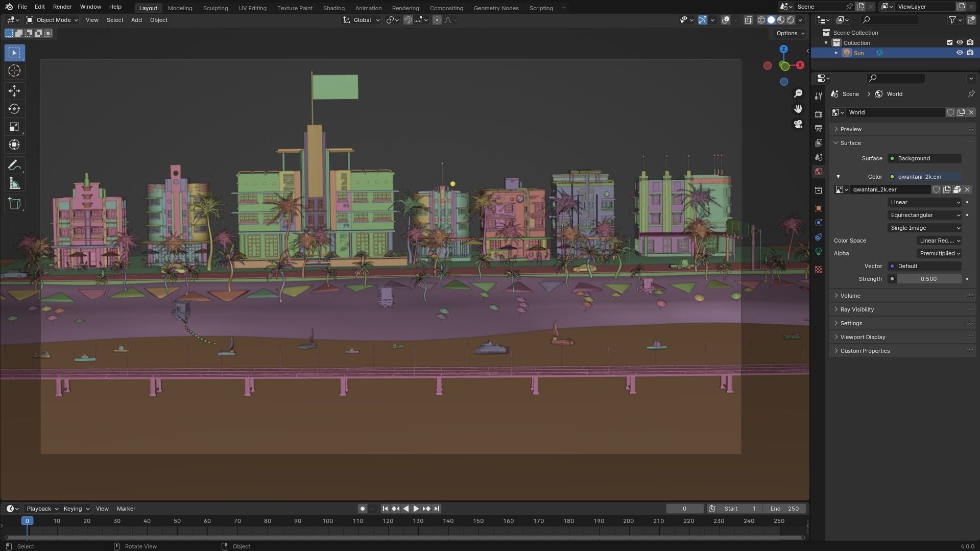Adjust the Strength 0.500 slider
980x551 pixels.
928,279
